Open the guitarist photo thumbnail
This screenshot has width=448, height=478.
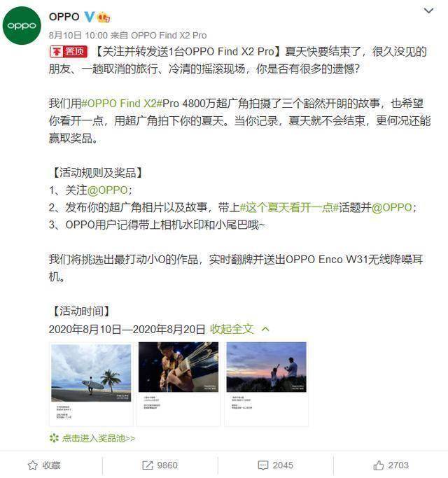pyautogui.click(x=178, y=384)
